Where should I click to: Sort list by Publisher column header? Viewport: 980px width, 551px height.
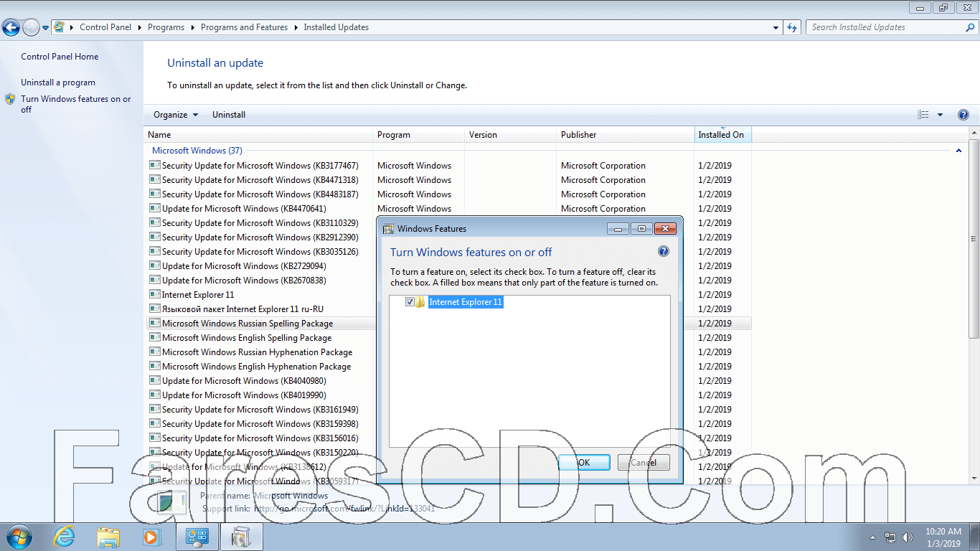tap(626, 135)
